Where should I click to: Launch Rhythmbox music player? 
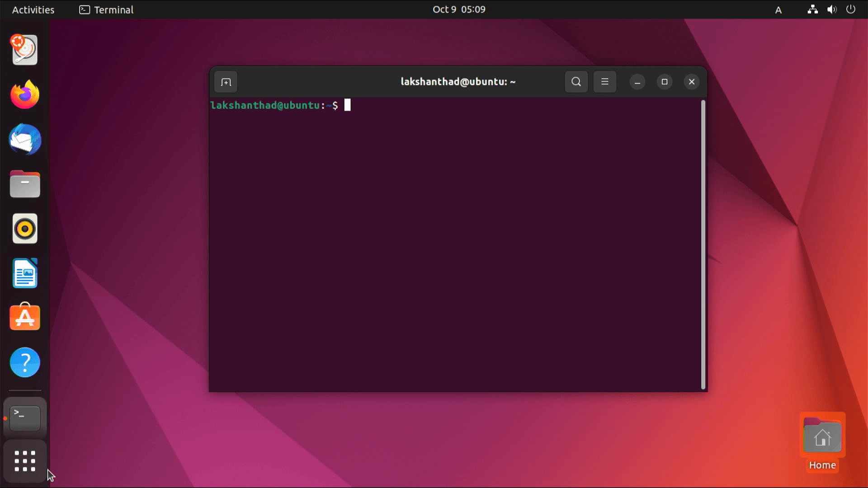[x=25, y=229]
